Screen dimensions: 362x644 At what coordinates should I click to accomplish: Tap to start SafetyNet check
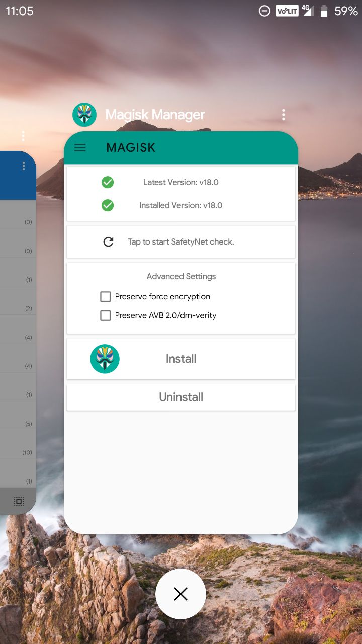(181, 242)
